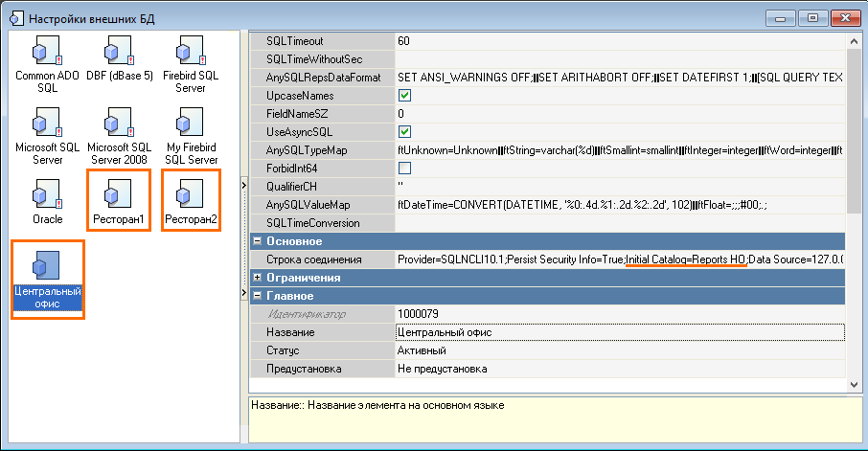Expand the Ограничения section
This screenshot has height=451, width=868.
click(257, 278)
